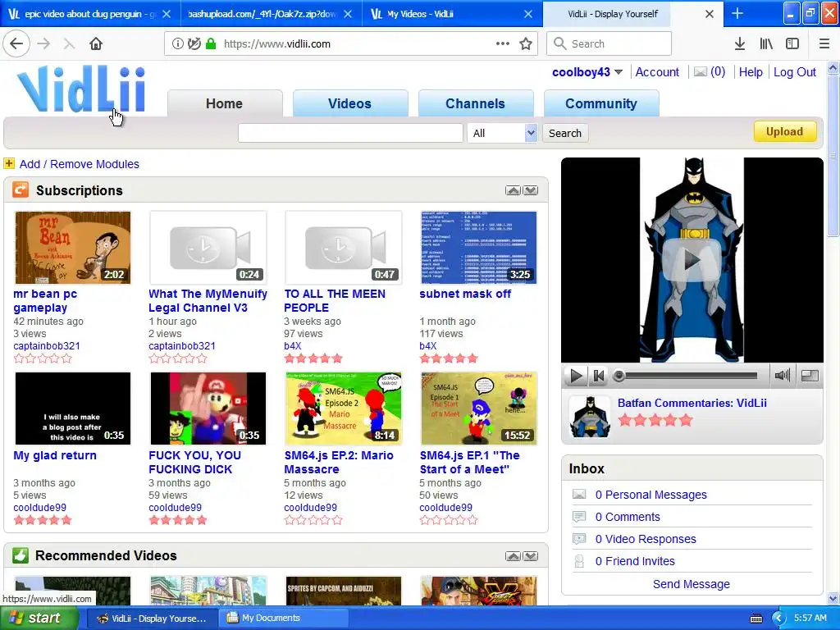Stop page loading with X button
Screen dimensions: 840x630
point(69,44)
